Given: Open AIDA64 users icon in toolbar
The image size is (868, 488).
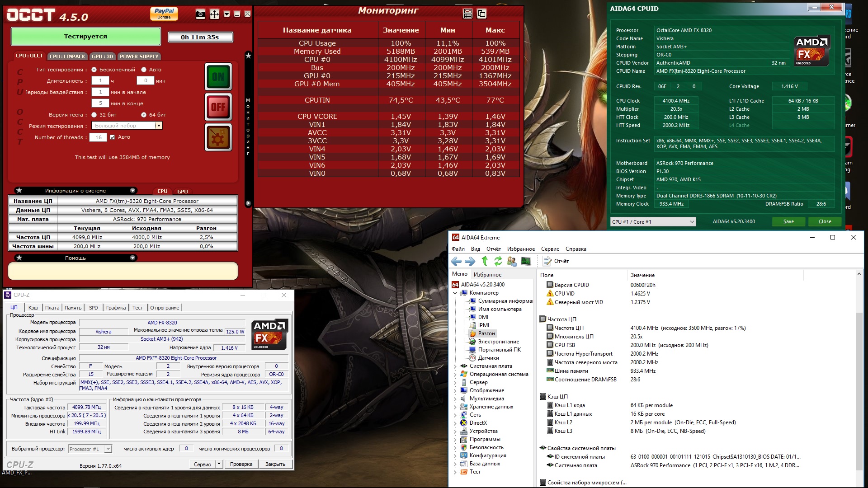Looking at the screenshot, I should tap(512, 261).
